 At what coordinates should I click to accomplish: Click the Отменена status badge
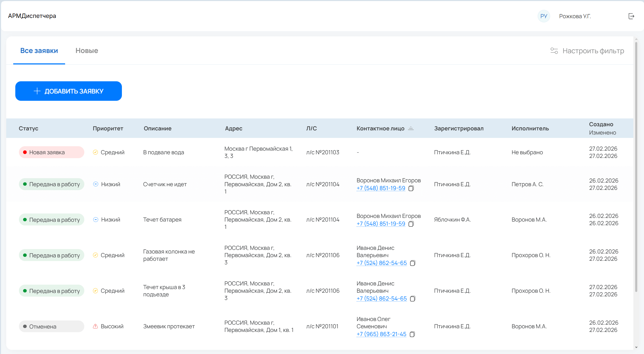[x=51, y=326]
